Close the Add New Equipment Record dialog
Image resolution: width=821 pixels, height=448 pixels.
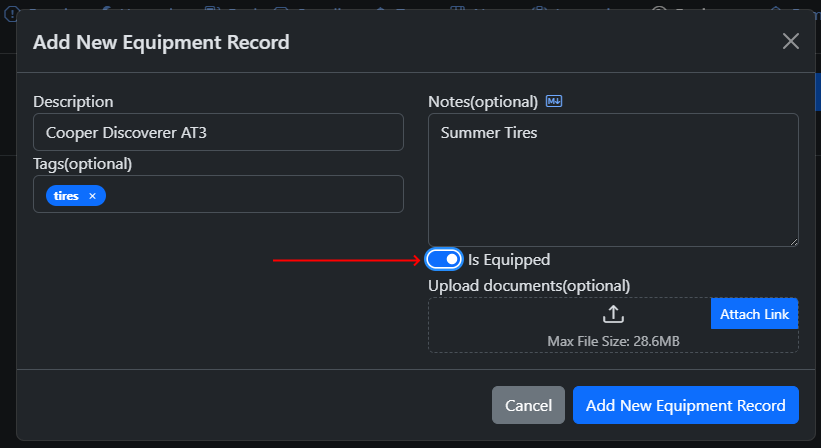point(791,41)
